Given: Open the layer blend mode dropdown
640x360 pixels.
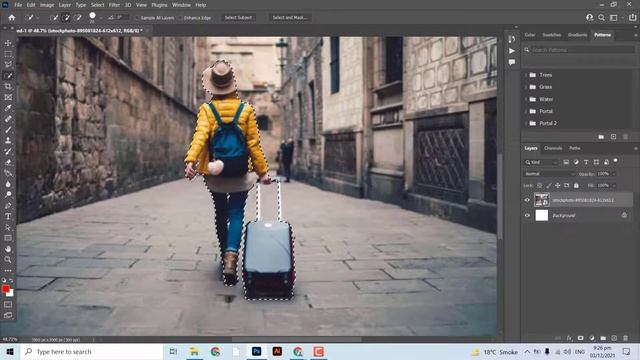Looking at the screenshot, I should [x=549, y=174].
